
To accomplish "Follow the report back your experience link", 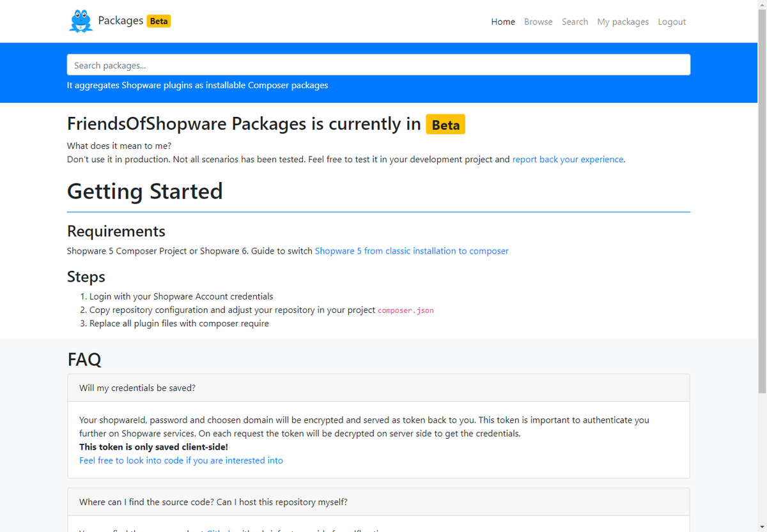I will 568,160.
